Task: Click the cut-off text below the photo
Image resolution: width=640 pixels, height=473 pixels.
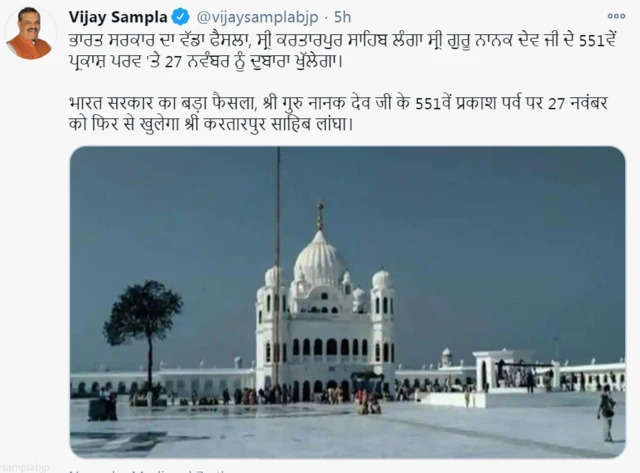Action: pyautogui.click(x=149, y=471)
